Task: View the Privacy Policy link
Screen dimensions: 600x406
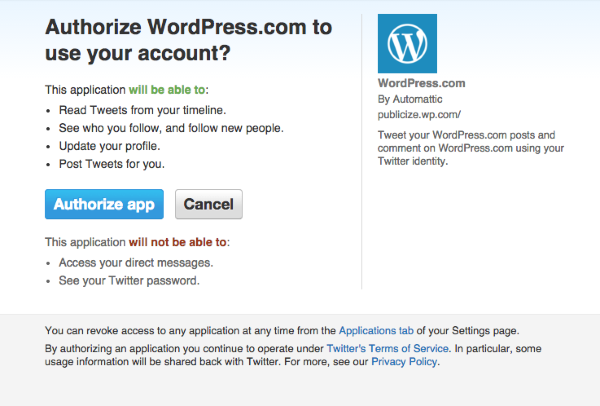Action: click(x=405, y=362)
